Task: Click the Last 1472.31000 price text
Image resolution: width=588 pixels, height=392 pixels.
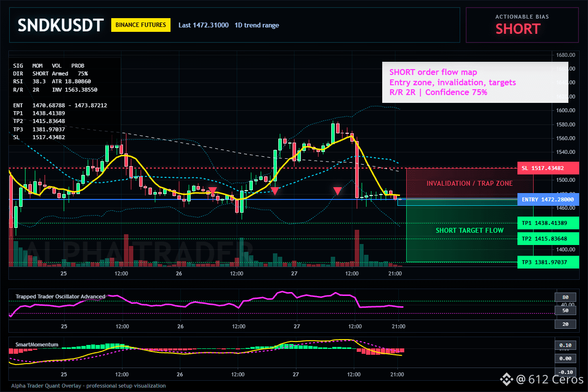Action: (203, 25)
